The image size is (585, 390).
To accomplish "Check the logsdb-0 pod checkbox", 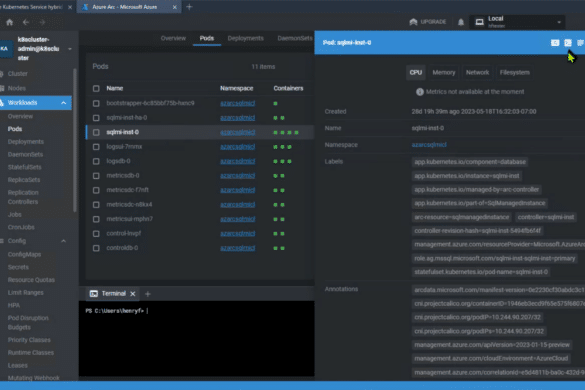I will click(x=96, y=161).
